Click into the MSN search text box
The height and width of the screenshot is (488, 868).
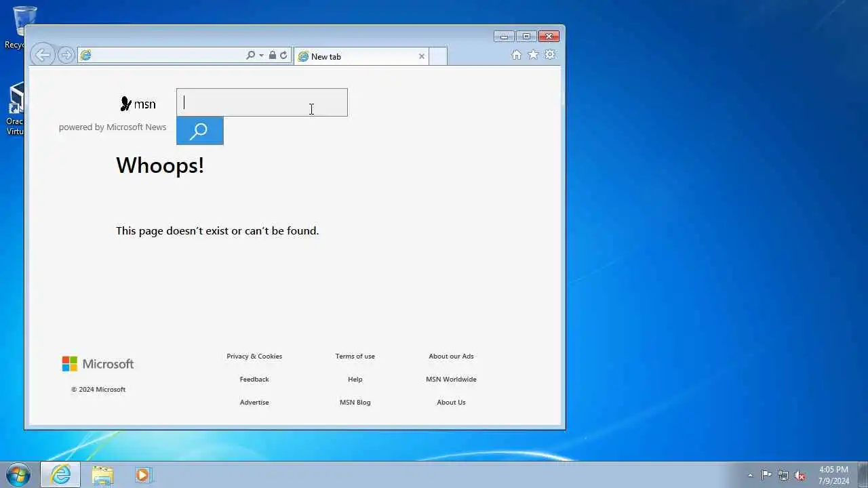tap(262, 102)
